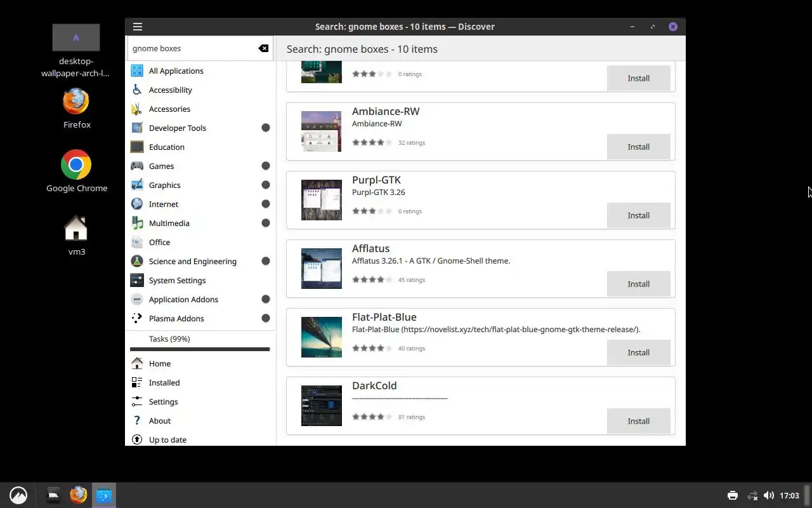Click the volume speaker tray icon

(x=769, y=495)
